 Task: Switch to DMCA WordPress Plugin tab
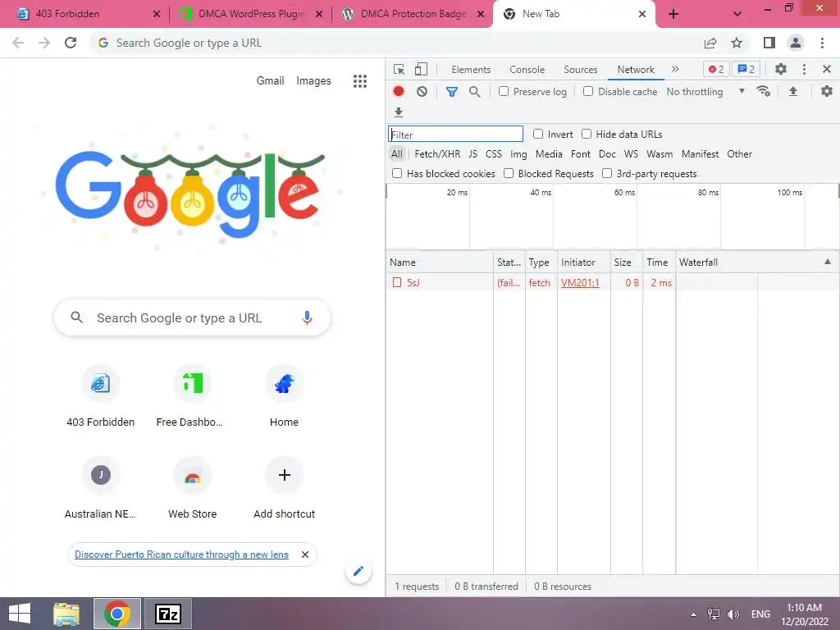point(249,14)
